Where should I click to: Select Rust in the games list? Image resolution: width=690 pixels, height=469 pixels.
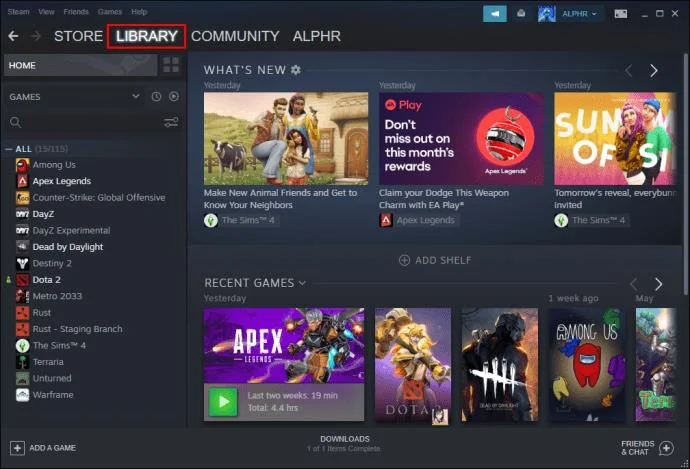click(x=41, y=312)
